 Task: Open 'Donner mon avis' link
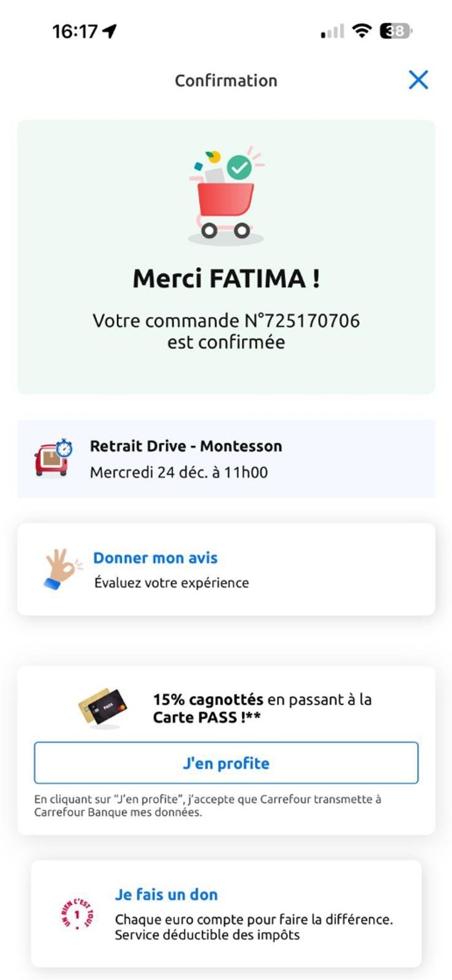click(155, 558)
